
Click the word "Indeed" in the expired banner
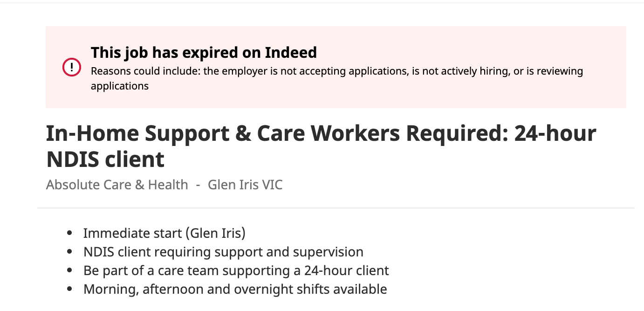click(x=291, y=53)
